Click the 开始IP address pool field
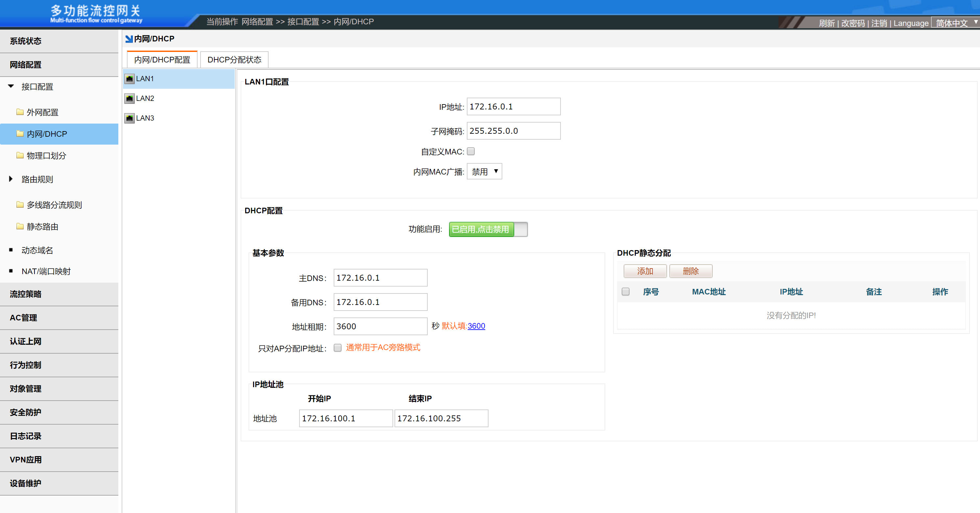The width and height of the screenshot is (980, 513). click(346, 418)
